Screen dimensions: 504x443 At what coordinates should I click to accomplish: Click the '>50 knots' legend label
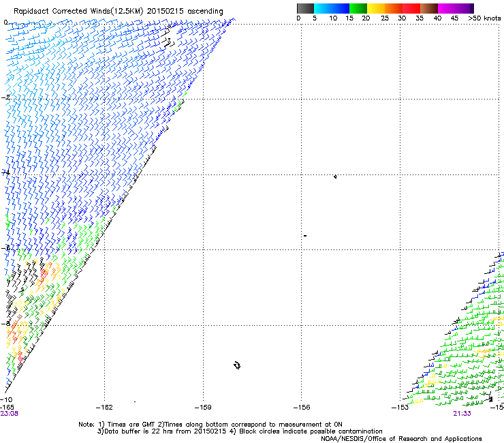coord(484,18)
